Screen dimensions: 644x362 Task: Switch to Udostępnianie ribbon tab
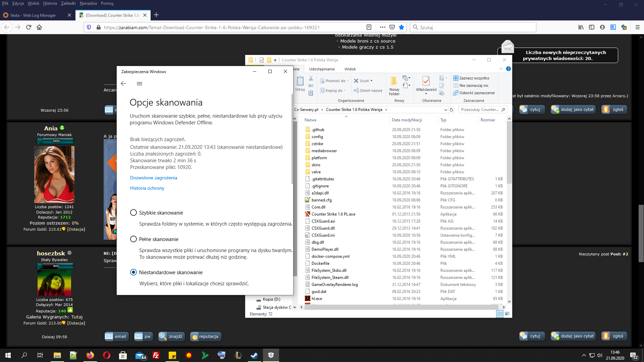(x=322, y=69)
